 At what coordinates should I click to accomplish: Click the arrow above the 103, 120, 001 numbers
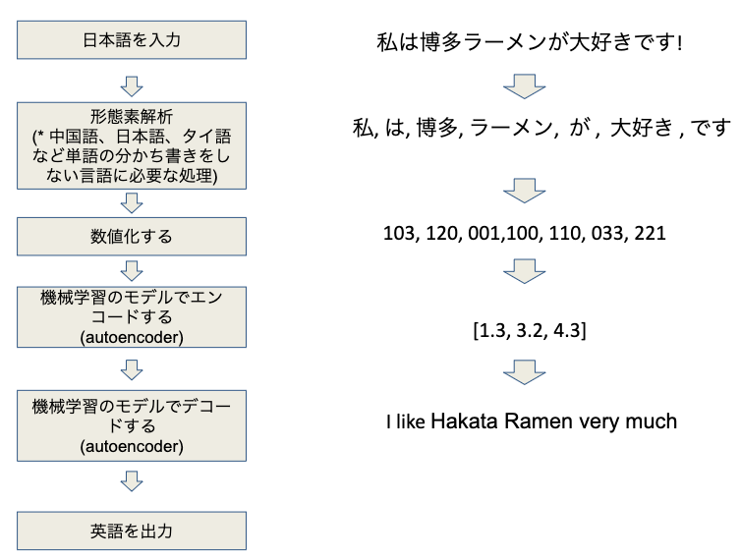click(x=524, y=189)
